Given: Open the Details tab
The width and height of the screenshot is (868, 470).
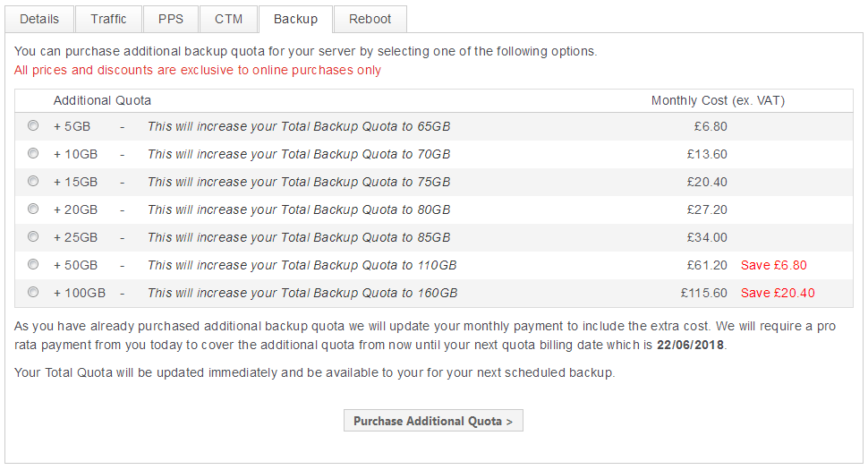Looking at the screenshot, I should coord(39,19).
